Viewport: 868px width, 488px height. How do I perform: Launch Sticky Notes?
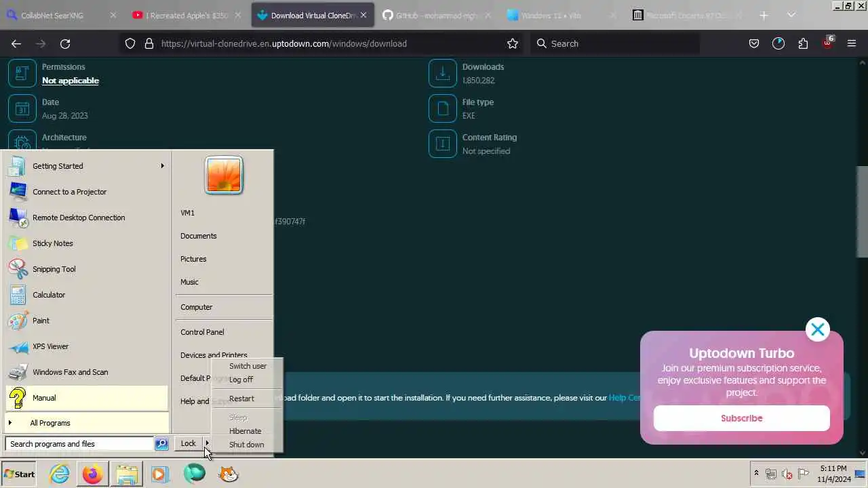point(87,243)
